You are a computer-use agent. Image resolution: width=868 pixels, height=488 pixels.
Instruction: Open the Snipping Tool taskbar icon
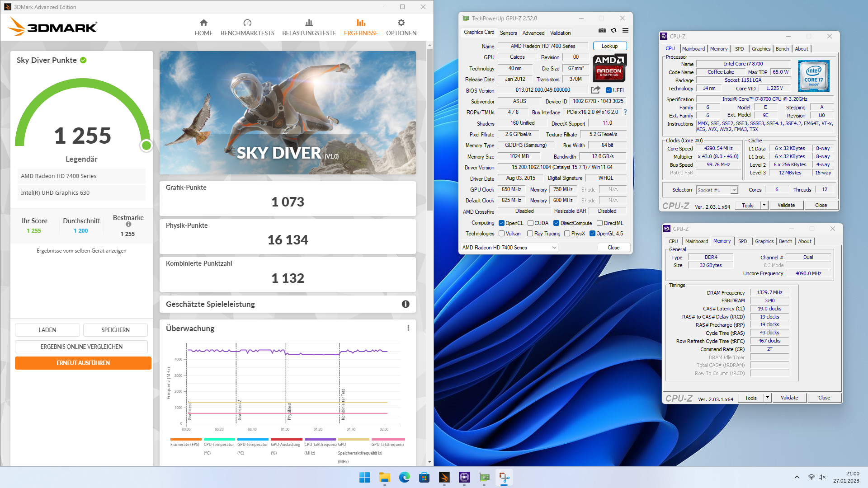pyautogui.click(x=504, y=477)
